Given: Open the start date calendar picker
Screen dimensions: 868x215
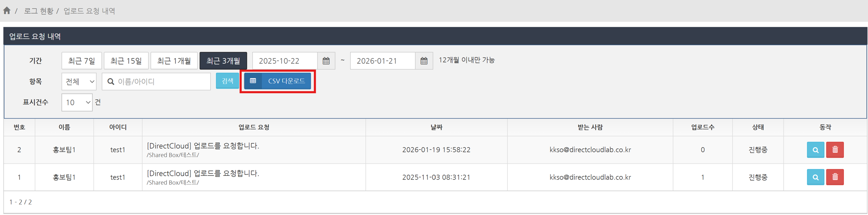Looking at the screenshot, I should click(326, 61).
